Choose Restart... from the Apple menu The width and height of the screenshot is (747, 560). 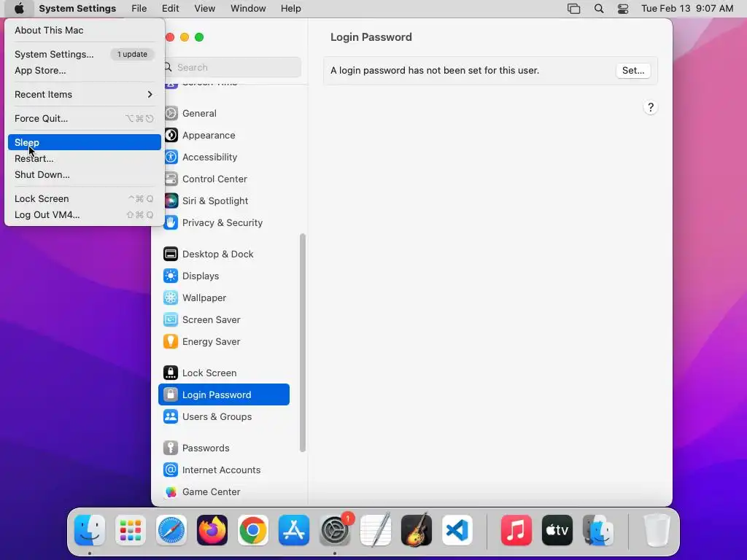[85, 158]
